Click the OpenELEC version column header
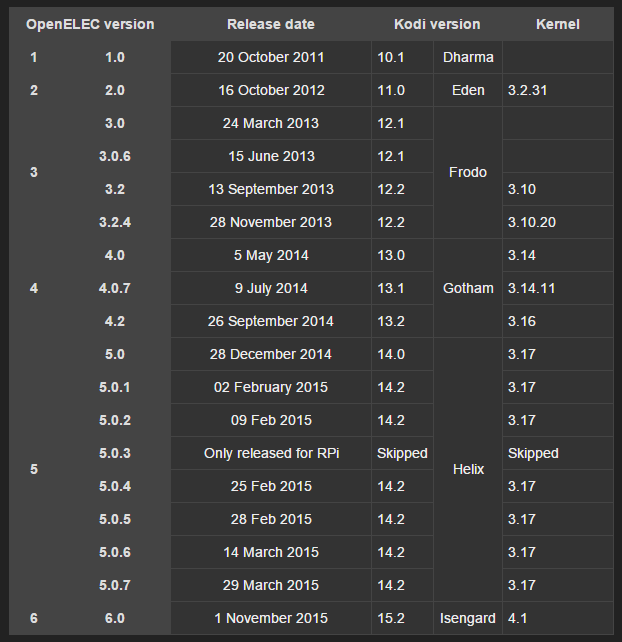 90,24
